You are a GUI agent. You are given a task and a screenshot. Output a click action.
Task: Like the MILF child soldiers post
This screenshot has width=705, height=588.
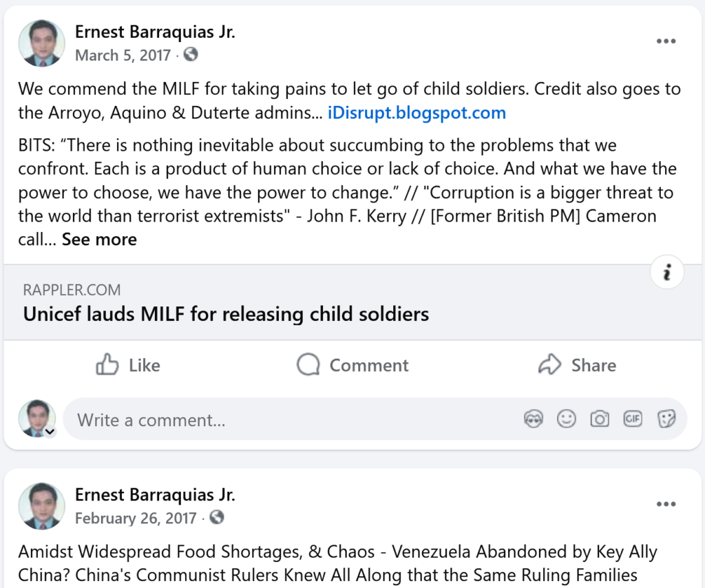pyautogui.click(x=128, y=365)
